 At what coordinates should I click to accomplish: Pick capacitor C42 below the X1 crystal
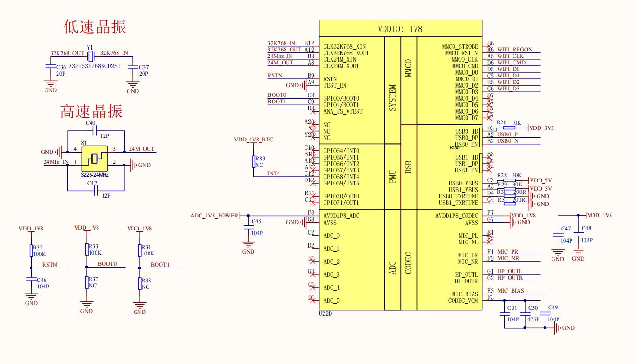96,190
